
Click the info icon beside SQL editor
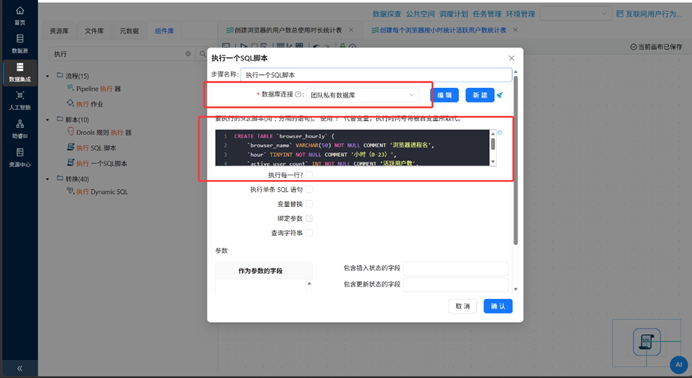point(500,132)
